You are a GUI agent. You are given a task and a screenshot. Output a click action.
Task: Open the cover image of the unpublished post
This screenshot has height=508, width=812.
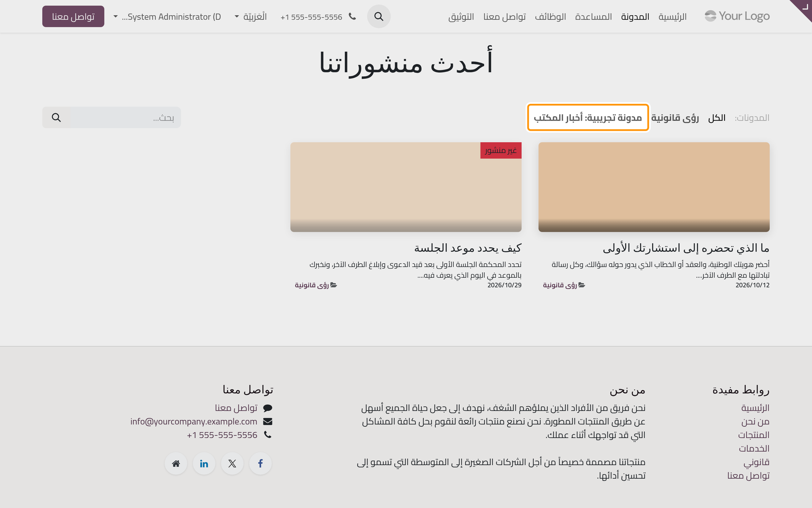click(x=406, y=187)
